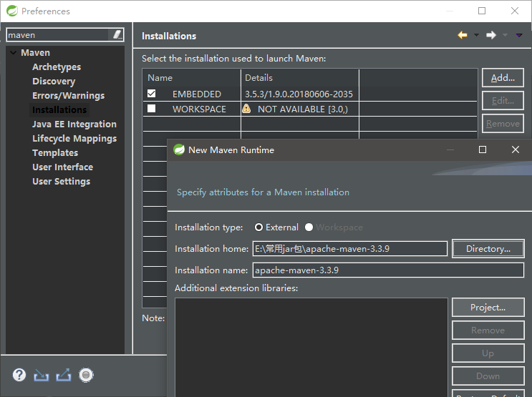The width and height of the screenshot is (532, 397).
Task: Click the Add... installation button
Action: pyautogui.click(x=503, y=78)
